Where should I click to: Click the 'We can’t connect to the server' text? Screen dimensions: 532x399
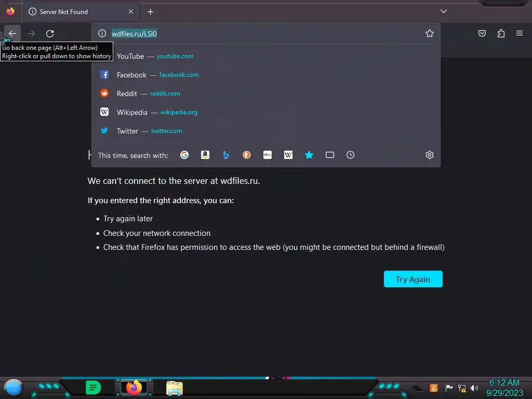(x=174, y=181)
